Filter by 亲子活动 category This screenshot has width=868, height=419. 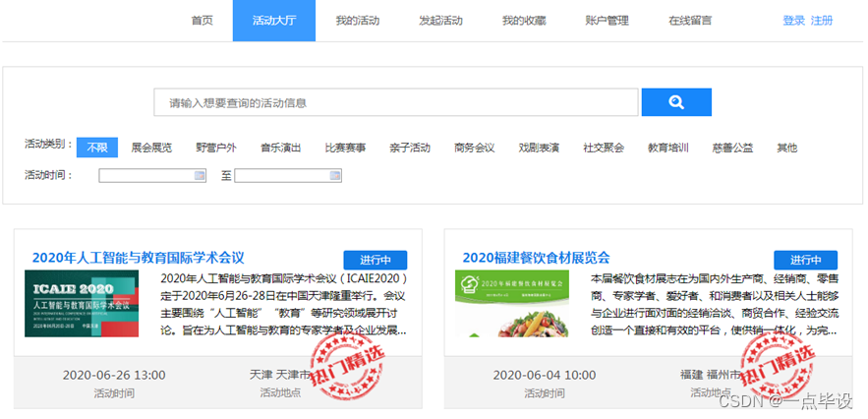[410, 148]
